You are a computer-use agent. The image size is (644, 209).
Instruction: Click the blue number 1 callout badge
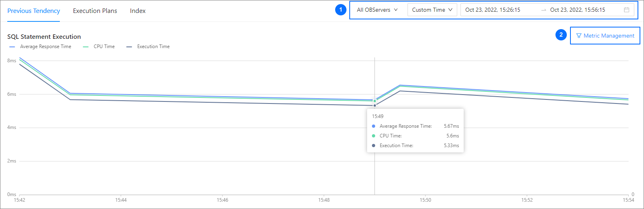click(x=340, y=10)
